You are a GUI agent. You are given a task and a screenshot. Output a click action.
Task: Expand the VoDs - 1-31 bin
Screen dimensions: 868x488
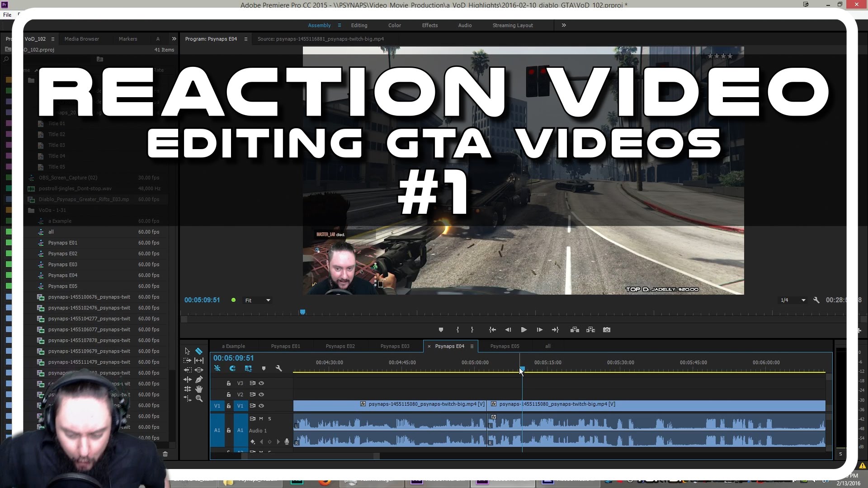31,211
